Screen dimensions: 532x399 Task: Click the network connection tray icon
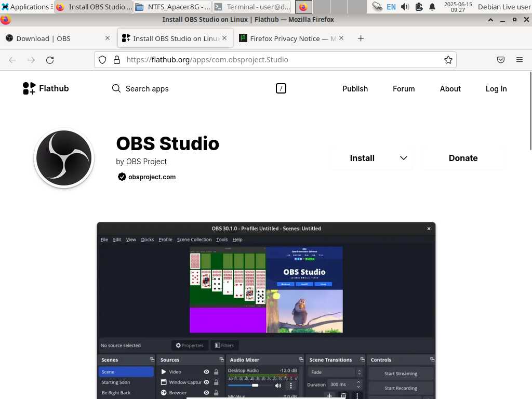(377, 6)
